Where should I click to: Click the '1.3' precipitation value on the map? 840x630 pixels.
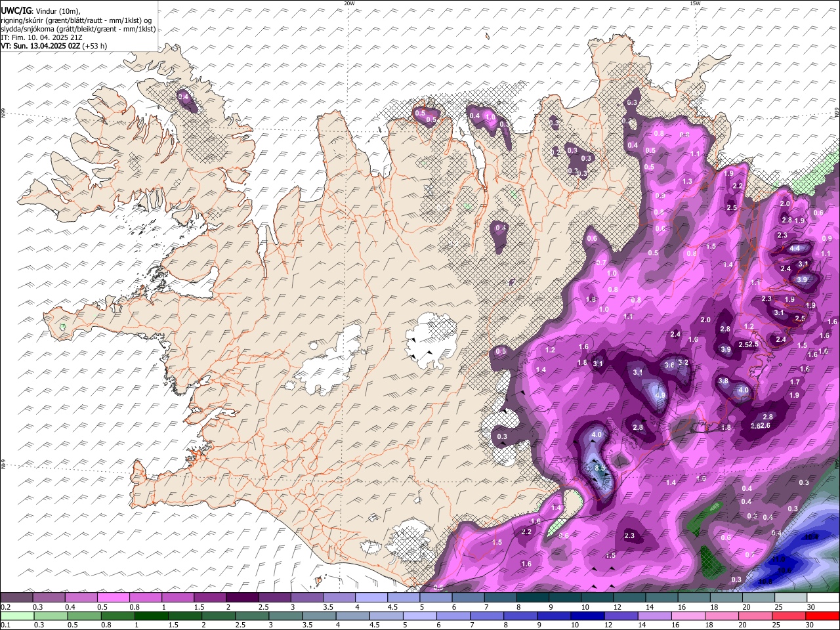687,181
